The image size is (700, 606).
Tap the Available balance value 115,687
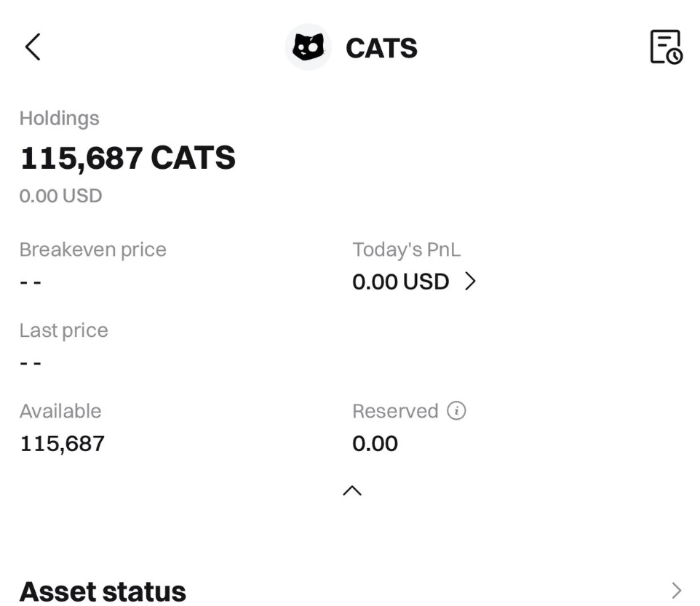coord(60,443)
